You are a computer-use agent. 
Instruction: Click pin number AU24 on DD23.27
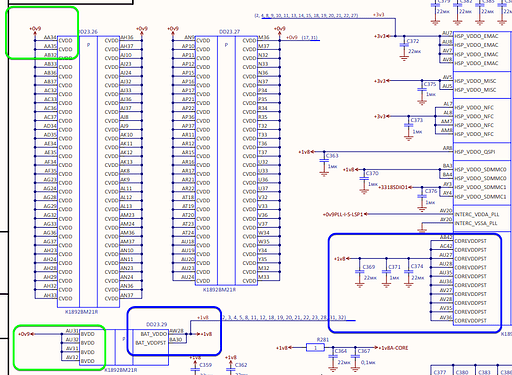tap(188, 277)
